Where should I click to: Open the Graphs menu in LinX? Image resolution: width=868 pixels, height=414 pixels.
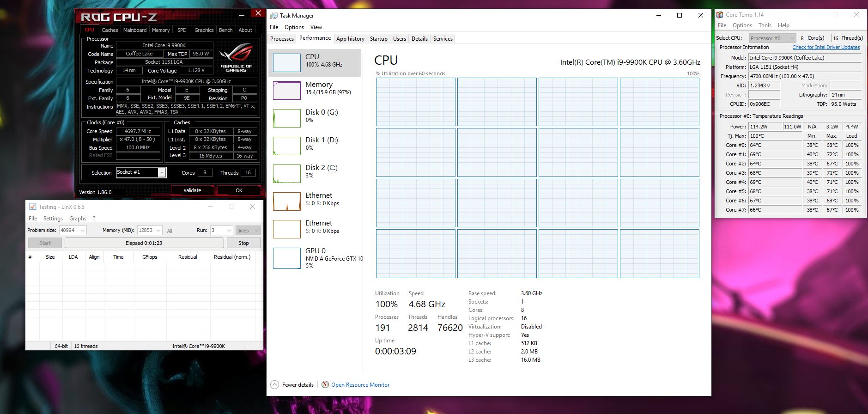(78, 219)
